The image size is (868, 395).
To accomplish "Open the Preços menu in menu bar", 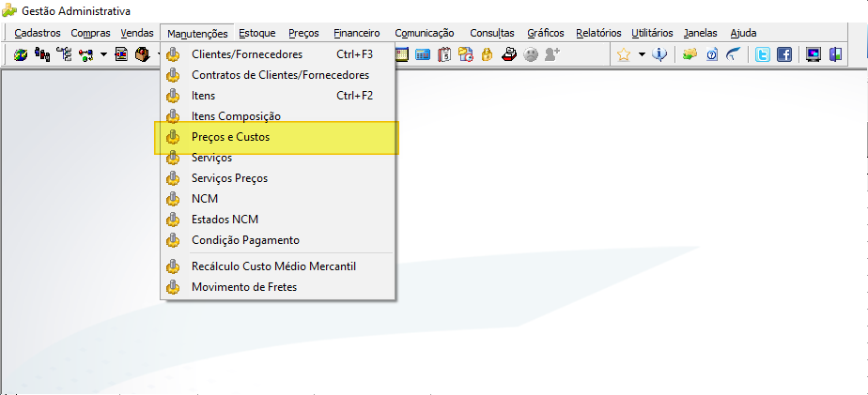I will click(304, 33).
